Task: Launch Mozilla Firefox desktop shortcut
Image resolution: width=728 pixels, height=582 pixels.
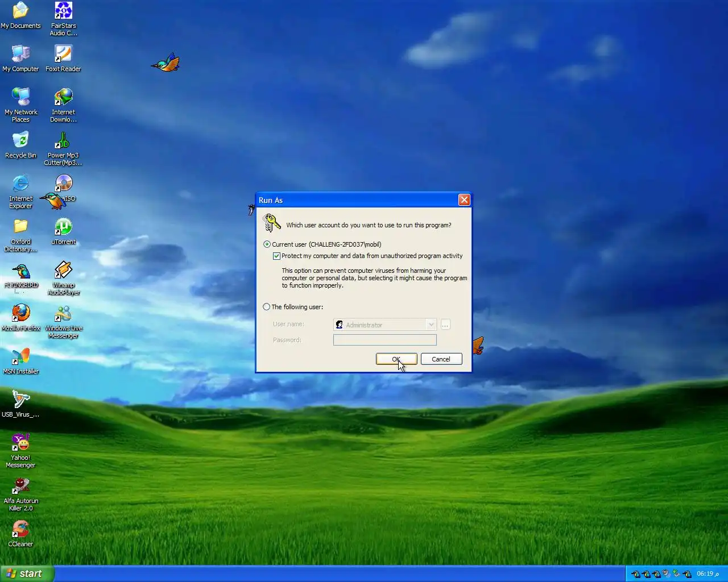Action: coord(20,318)
